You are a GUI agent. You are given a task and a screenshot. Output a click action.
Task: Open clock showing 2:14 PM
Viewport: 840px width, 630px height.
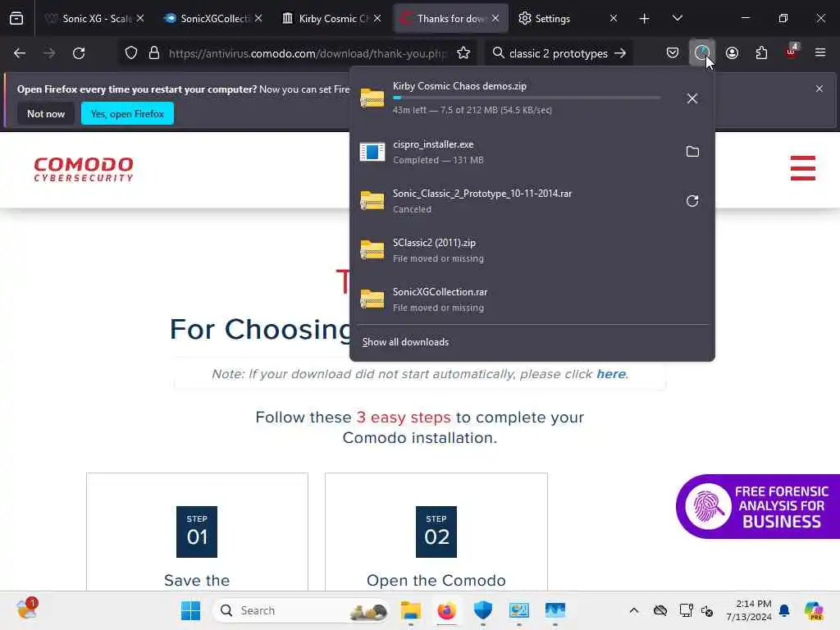[x=749, y=610]
